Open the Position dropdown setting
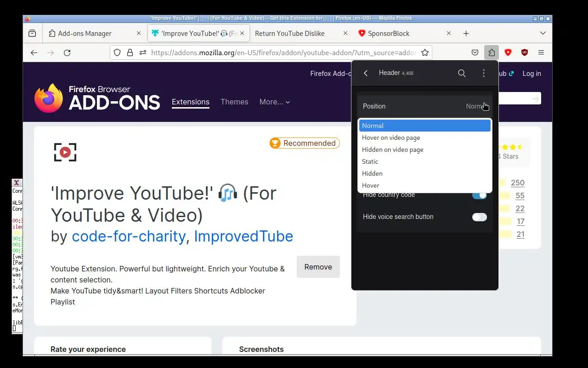Image resolution: width=588 pixels, height=368 pixels. (x=425, y=106)
